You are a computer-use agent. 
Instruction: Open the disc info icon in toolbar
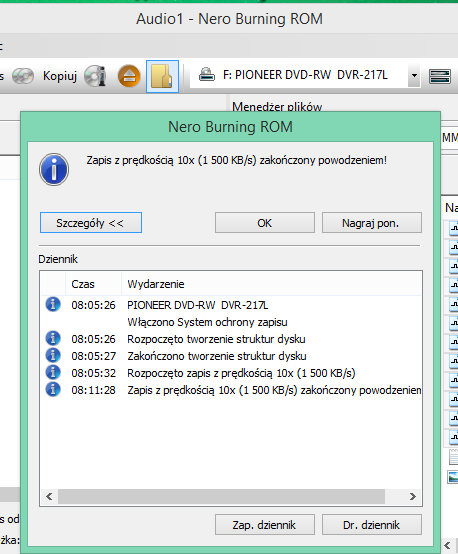[95, 76]
